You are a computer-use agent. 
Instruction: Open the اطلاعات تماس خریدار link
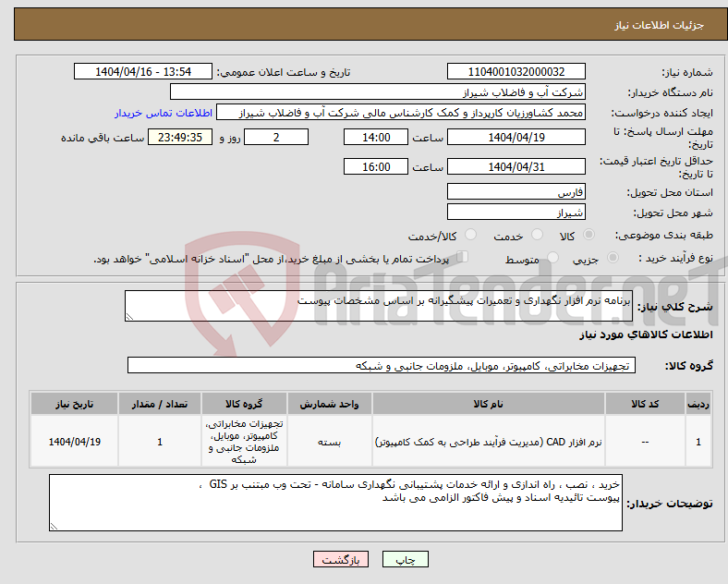[x=164, y=113]
